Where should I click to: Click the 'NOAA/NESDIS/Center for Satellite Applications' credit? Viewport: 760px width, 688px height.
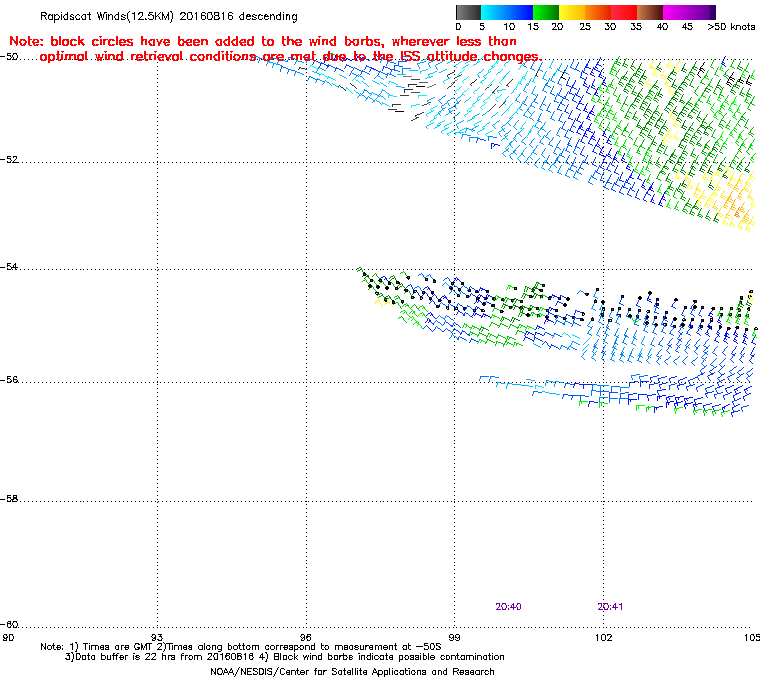click(x=352, y=672)
